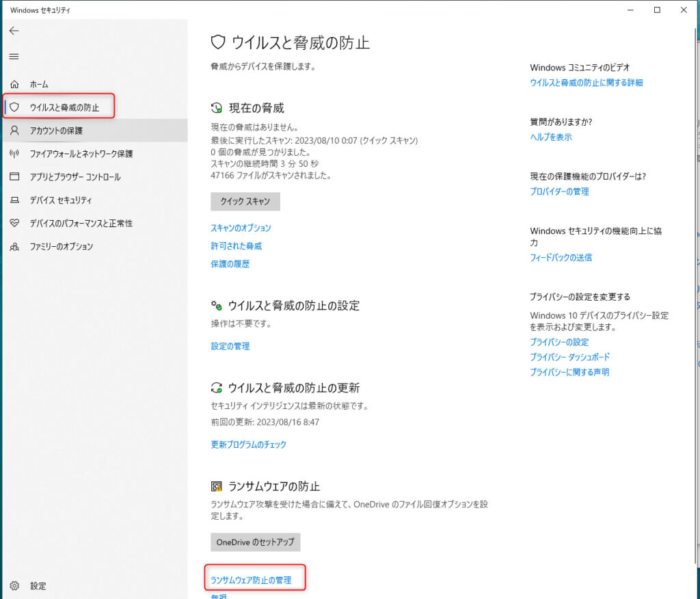
Task: Click the shield icon in sidebar
Action: point(14,107)
